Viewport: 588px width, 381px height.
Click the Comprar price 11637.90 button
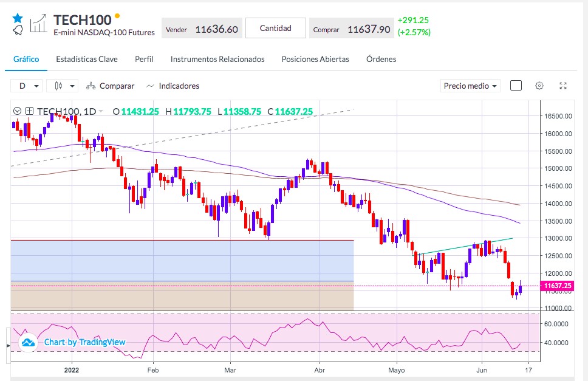tap(352, 29)
